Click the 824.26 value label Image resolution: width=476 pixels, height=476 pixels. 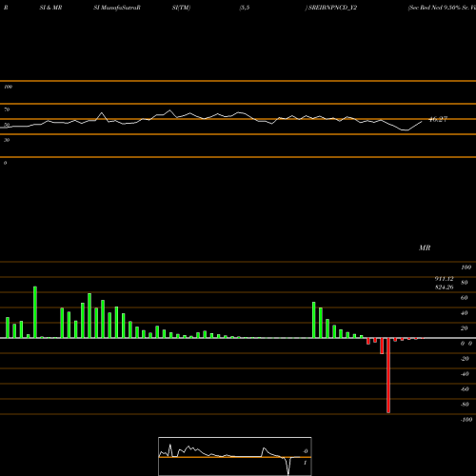click(445, 288)
